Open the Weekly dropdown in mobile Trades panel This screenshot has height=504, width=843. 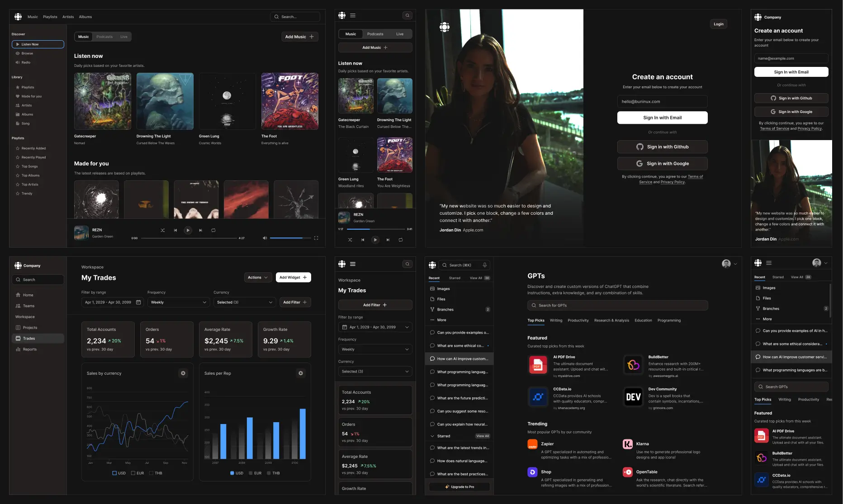point(375,349)
